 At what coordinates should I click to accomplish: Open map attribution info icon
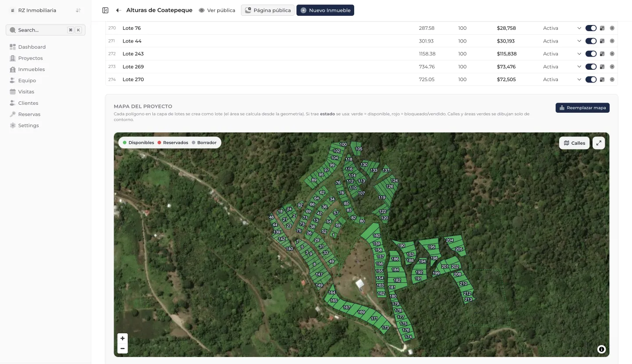pos(601,349)
